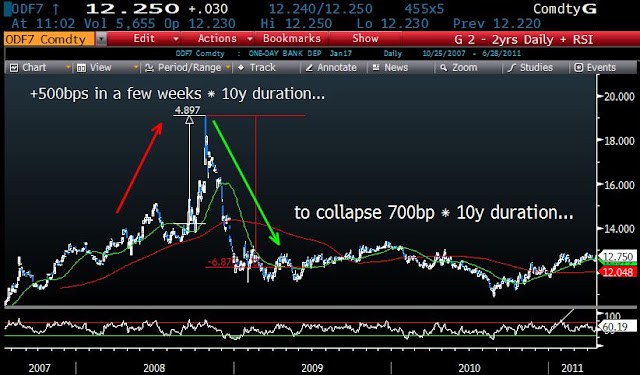Click the 18.000 y-axis label
This screenshot has height=375, width=640.
(x=619, y=141)
